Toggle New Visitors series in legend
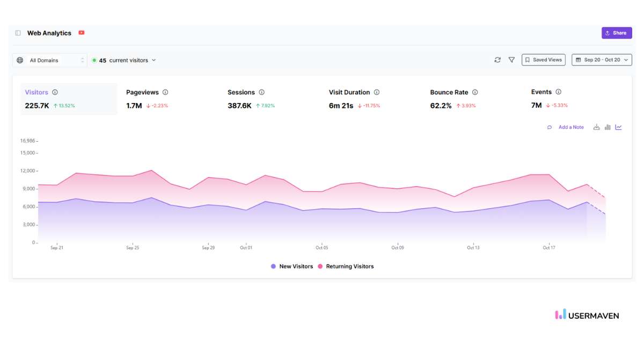644x338 pixels. coord(292,266)
